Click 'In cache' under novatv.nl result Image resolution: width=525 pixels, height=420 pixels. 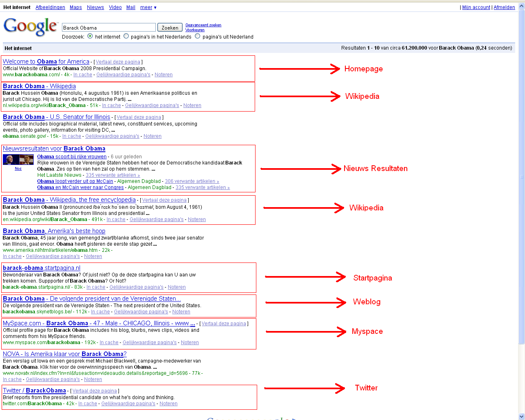click(x=12, y=379)
